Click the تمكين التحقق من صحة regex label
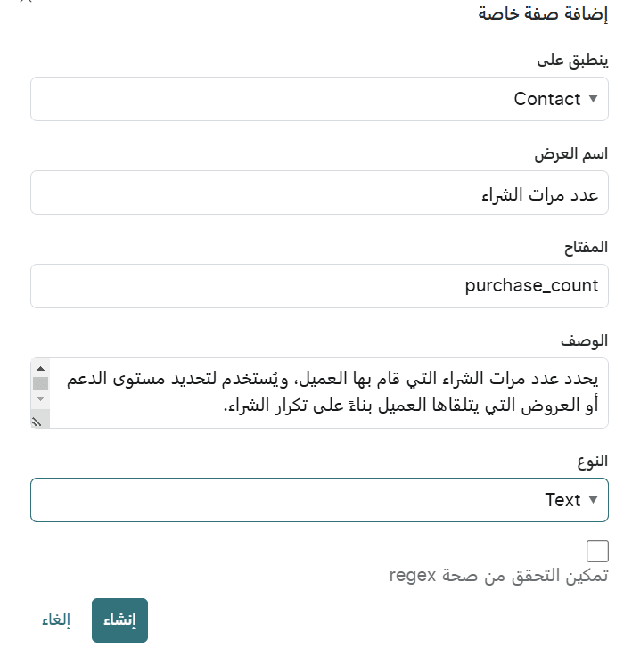 pos(498,576)
